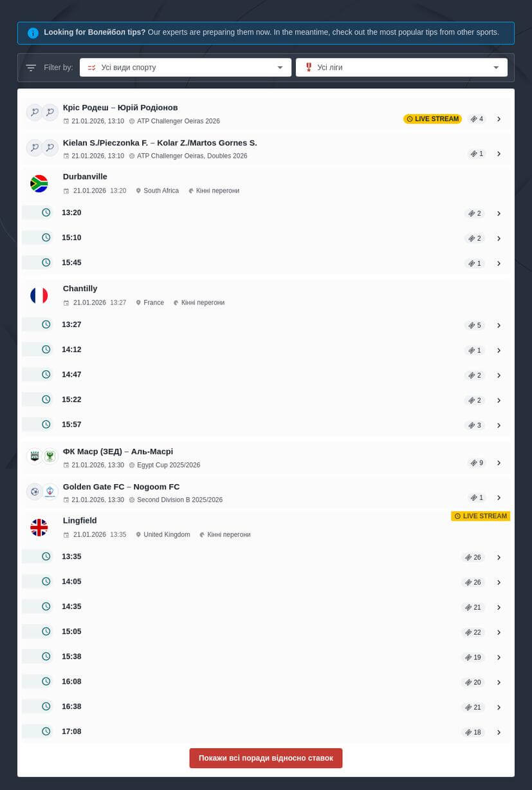Image resolution: width=532 pixels, height=790 pixels.
Task: Expand the 16:08 Lingfield race arrow
Action: [x=499, y=682]
